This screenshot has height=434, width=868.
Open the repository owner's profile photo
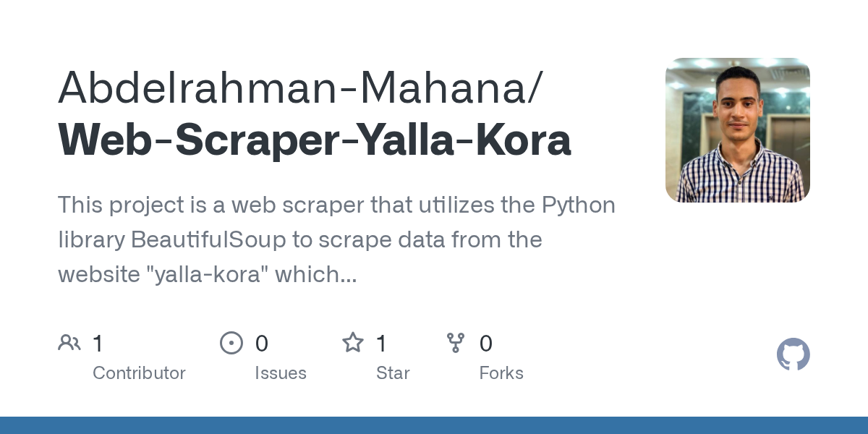coord(737,130)
